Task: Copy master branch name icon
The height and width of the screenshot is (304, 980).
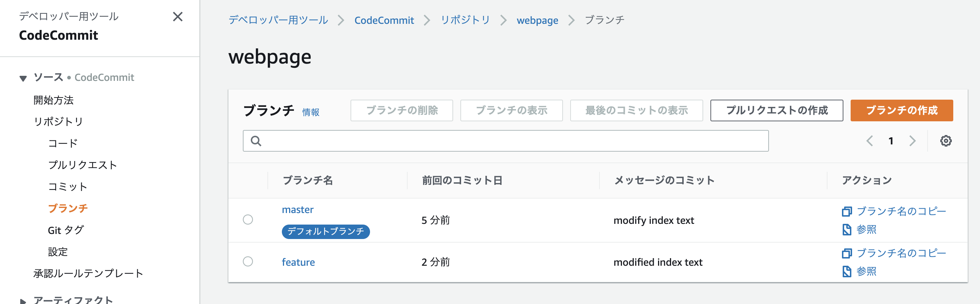Action: click(847, 211)
